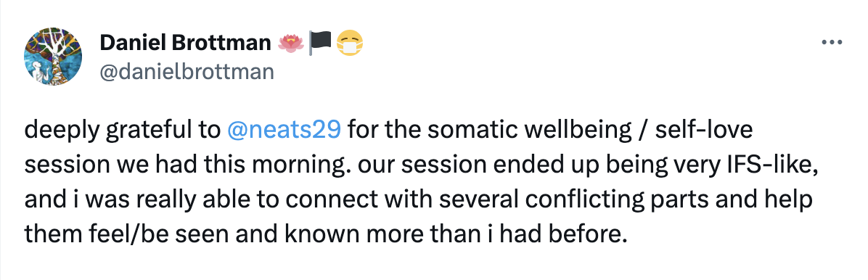
Task: Click the word "somatic" in the tweet
Action: [474, 131]
